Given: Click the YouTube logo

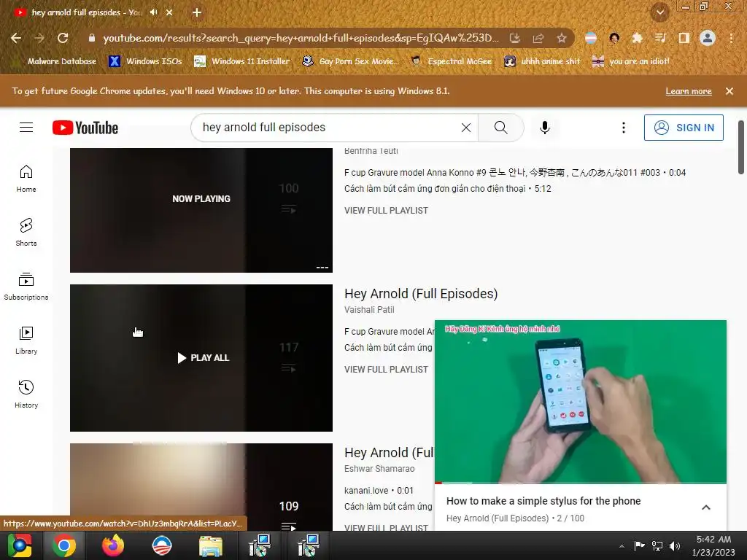Looking at the screenshot, I should pos(85,128).
